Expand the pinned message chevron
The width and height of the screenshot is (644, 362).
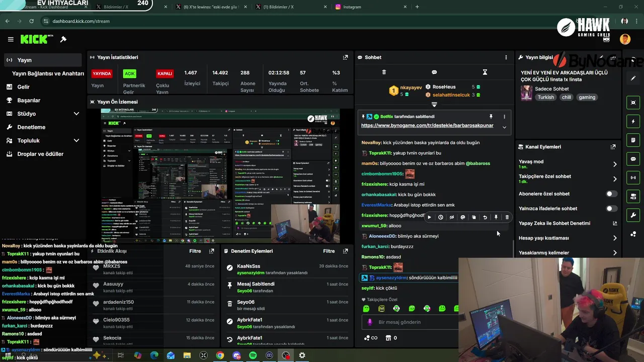(504, 127)
